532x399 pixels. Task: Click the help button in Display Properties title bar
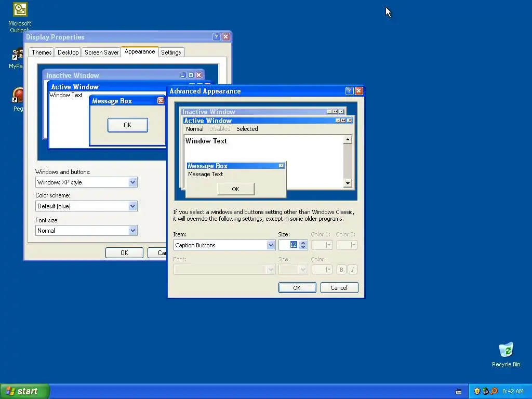click(217, 37)
